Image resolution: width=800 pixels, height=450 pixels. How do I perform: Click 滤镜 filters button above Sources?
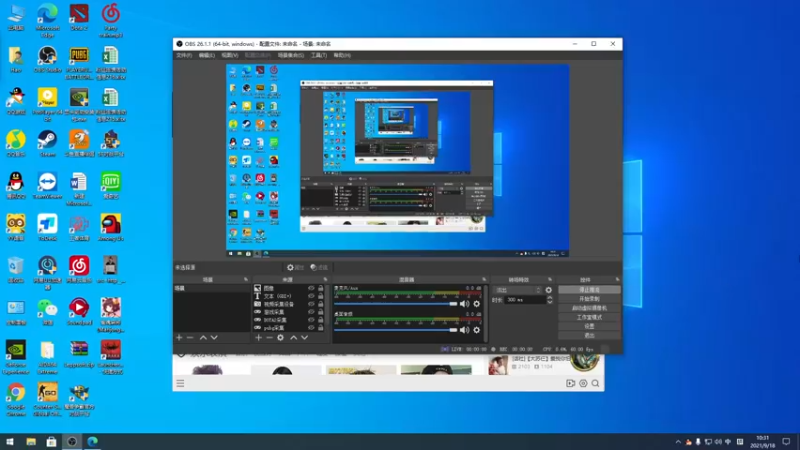pyautogui.click(x=319, y=267)
